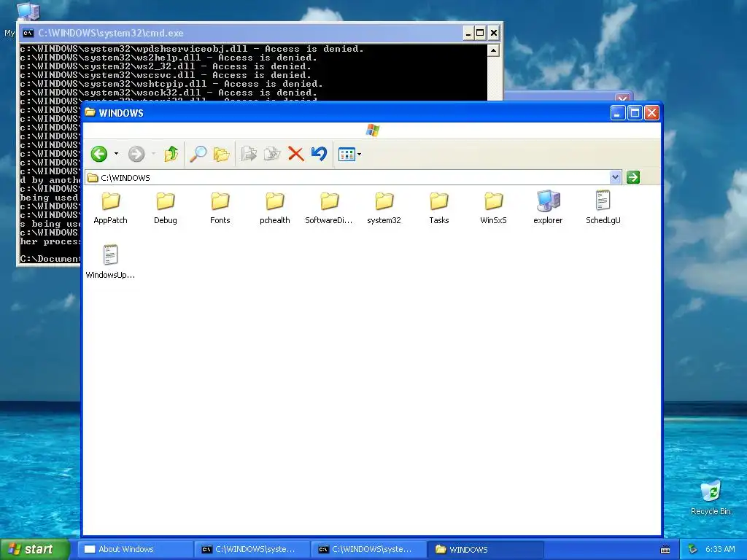The image size is (747, 560).
Task: Click the green Go arrow button
Action: click(633, 177)
